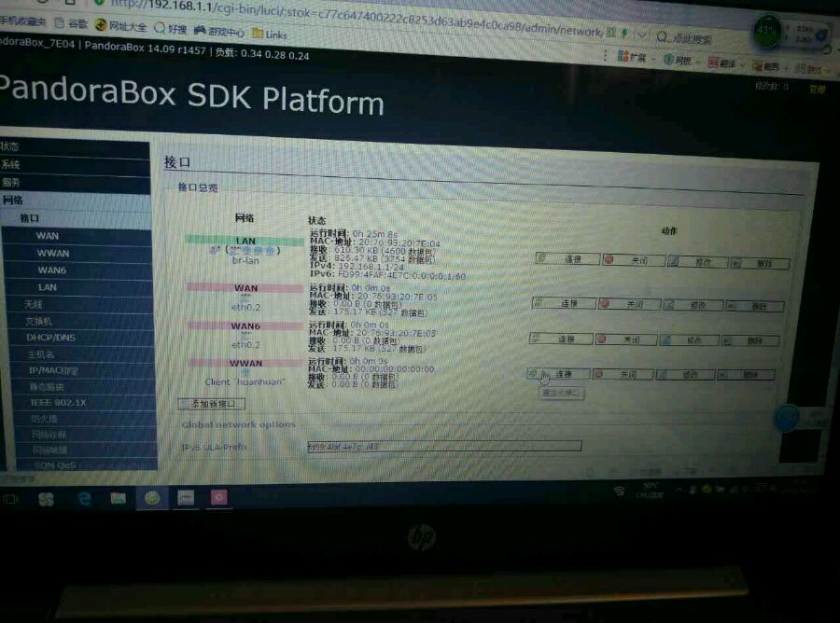Click the IPv6 ULA-Prefix input field
Screen dimensions: 840x623
point(444,446)
